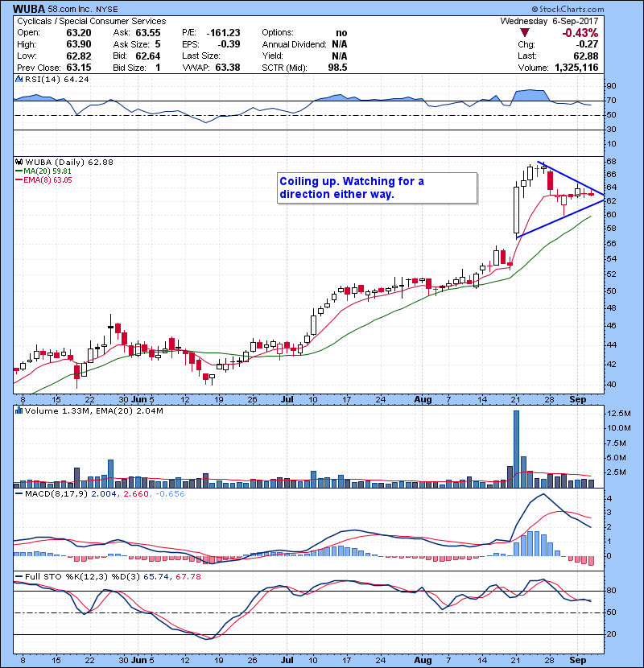Click the SCTR (Mid) value 98.5

[x=337, y=68]
